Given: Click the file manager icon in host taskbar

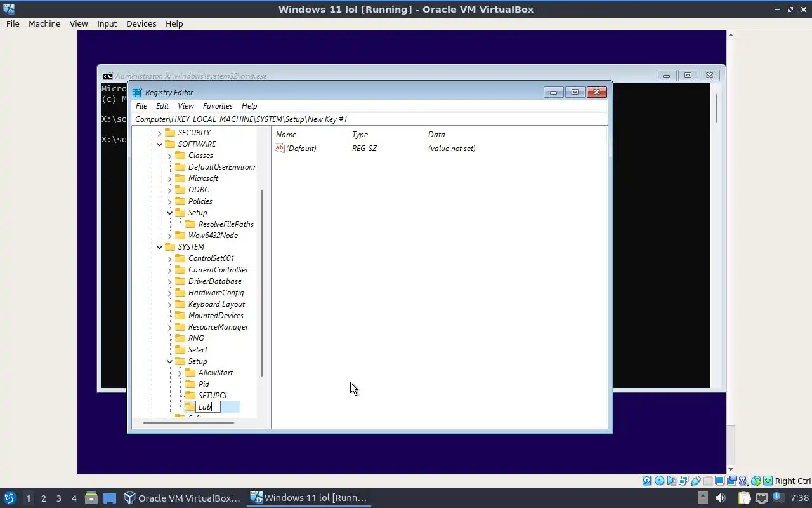Looking at the screenshot, I should coord(91,498).
